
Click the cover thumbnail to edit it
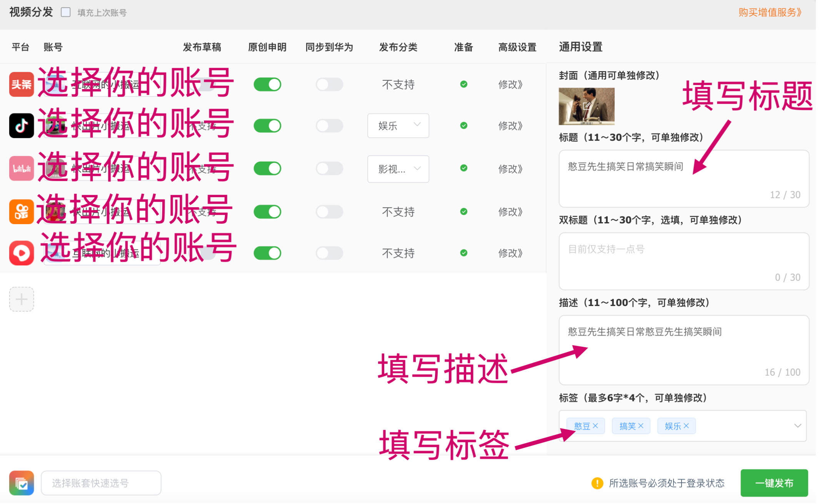click(x=586, y=106)
